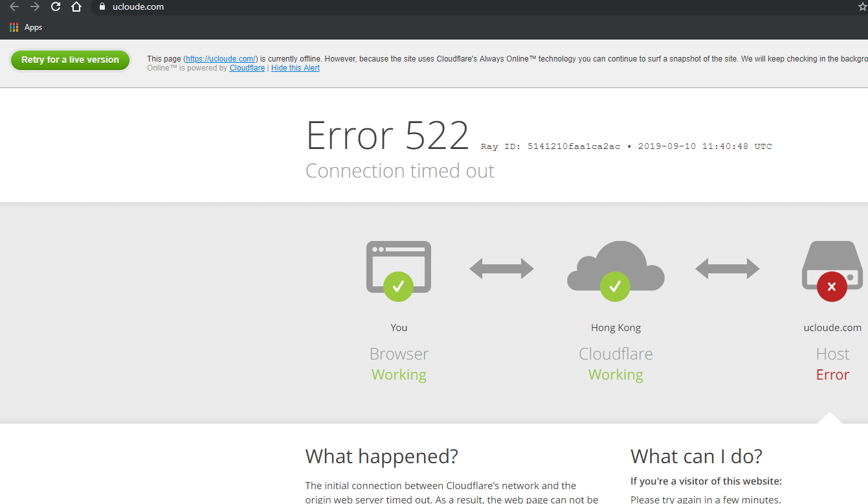Bookmark this page with the star
The image size is (868, 504).
(x=862, y=7)
